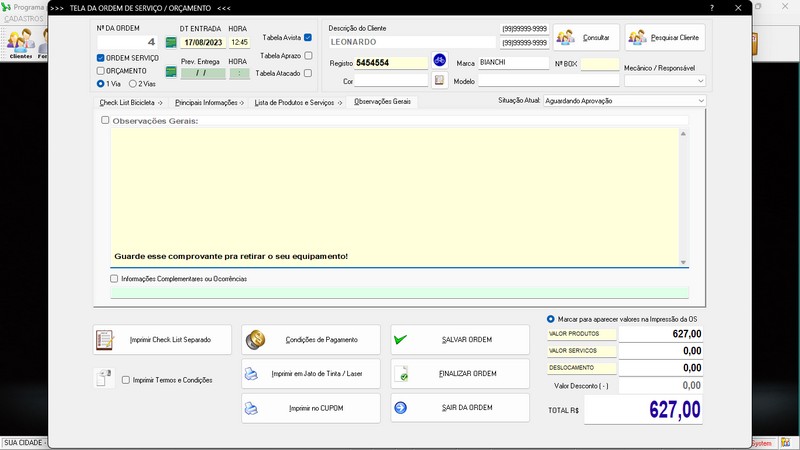
Task: Click Imprimir no CUPOM button
Action: pyautogui.click(x=311, y=408)
